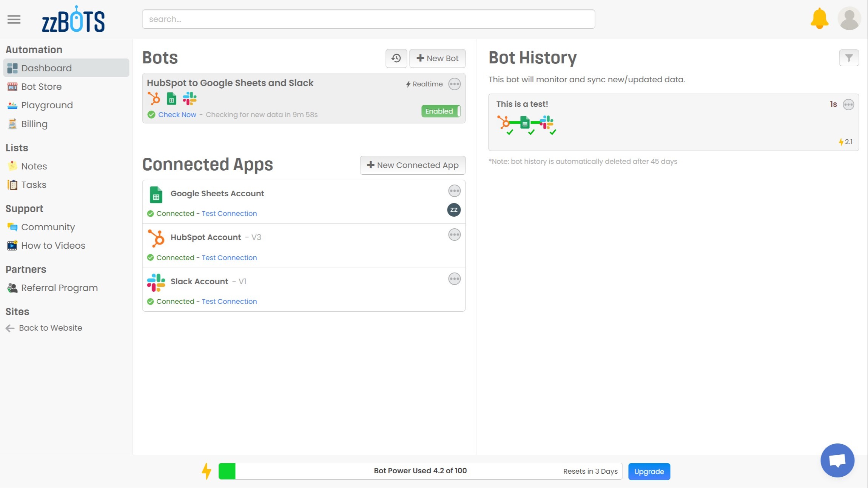Toggle the Enabled switch for HubSpot bot
The image size is (868, 488).
click(441, 111)
